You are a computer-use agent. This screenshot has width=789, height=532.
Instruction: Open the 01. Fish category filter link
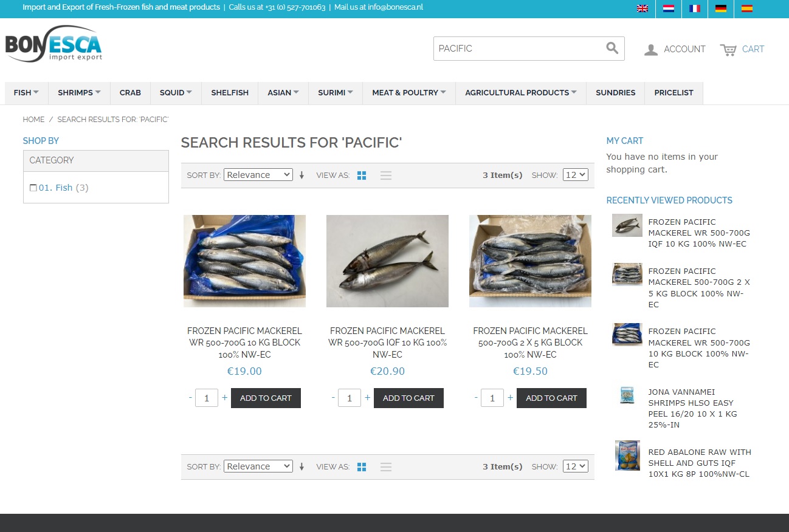[55, 188]
